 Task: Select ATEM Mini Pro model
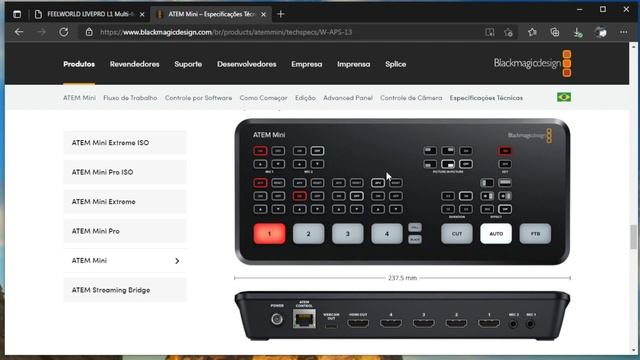point(124,231)
